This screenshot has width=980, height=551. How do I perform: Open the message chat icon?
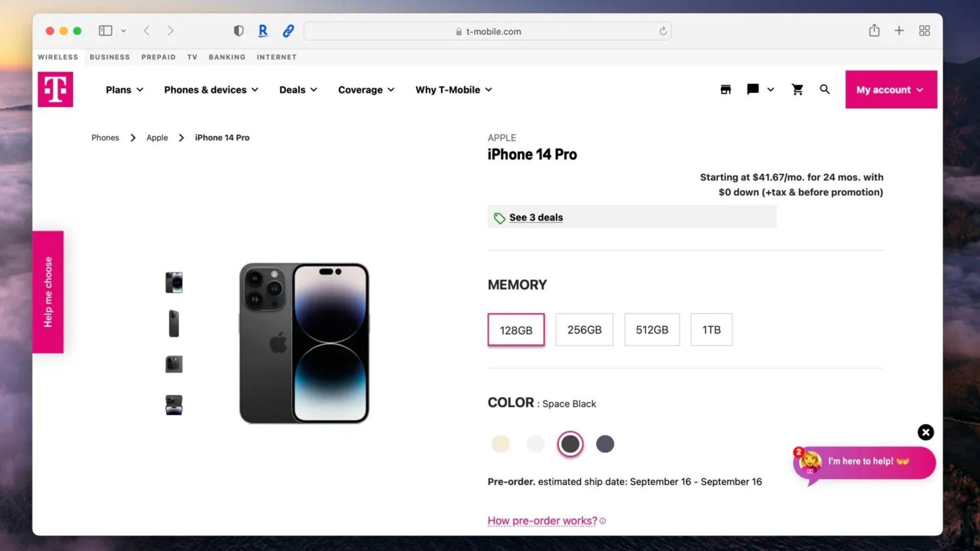pos(752,89)
